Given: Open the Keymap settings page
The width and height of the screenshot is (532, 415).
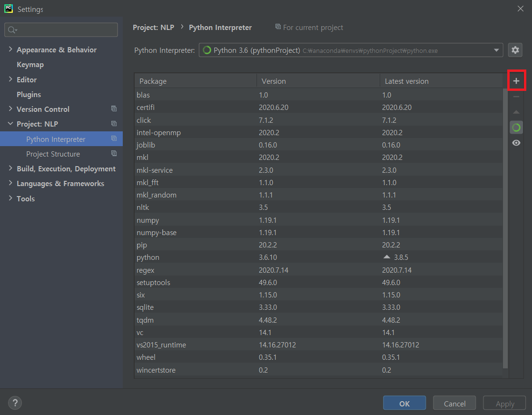Looking at the screenshot, I should [30, 64].
